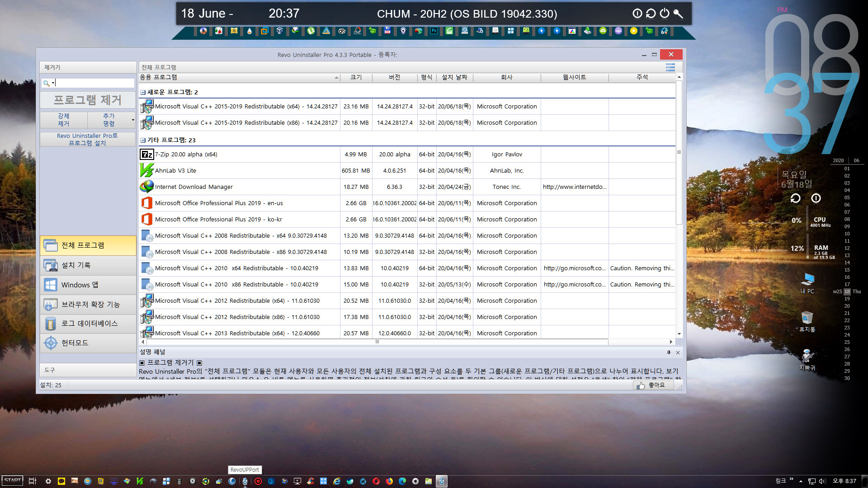Select Visual C++ 2015-2019 Redistributable (x64) row
This screenshot has width=868, height=488.
click(x=407, y=107)
